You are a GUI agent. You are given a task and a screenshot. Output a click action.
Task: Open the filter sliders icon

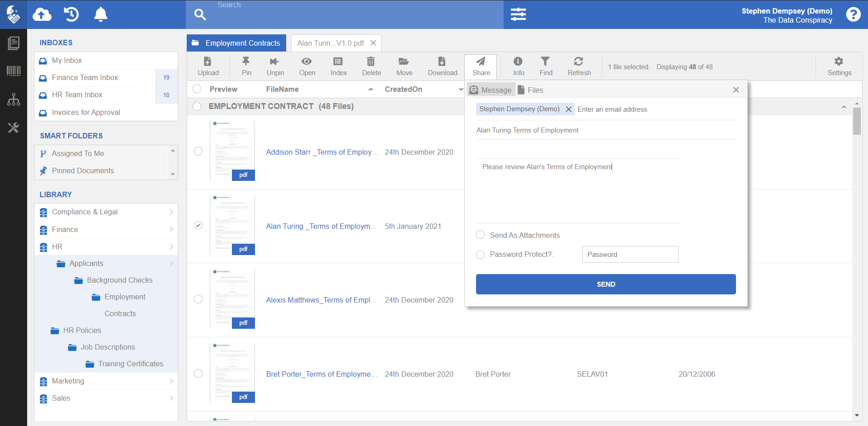point(518,14)
